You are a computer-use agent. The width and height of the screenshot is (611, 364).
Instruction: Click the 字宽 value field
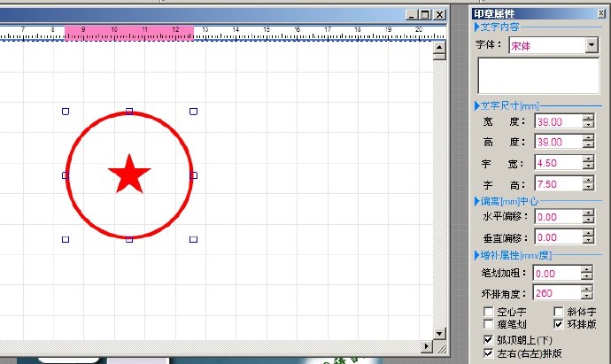[559, 162]
